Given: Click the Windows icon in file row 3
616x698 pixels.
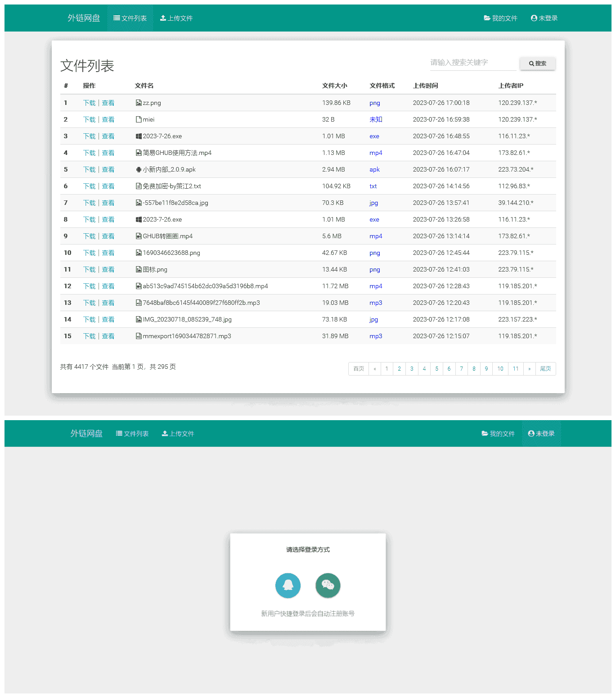Looking at the screenshot, I should [139, 136].
